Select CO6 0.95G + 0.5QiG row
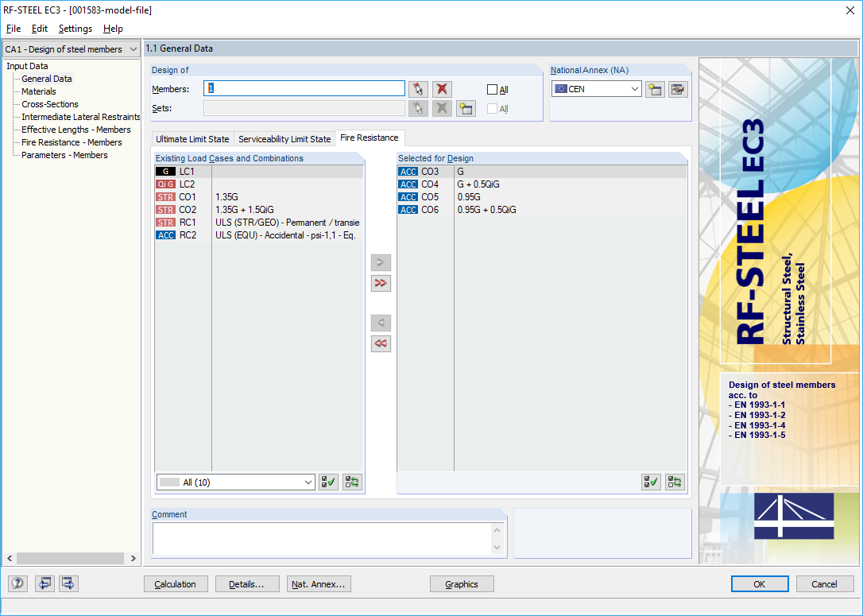Screen dimensions: 863x616 [542, 209]
